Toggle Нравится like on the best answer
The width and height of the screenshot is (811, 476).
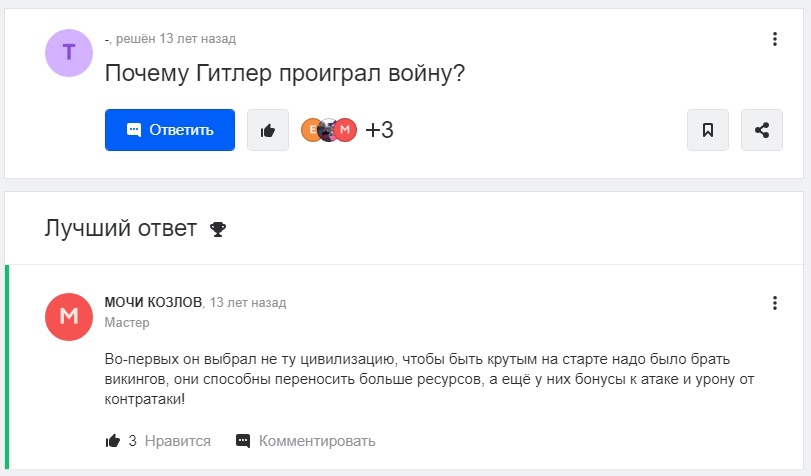(159, 440)
